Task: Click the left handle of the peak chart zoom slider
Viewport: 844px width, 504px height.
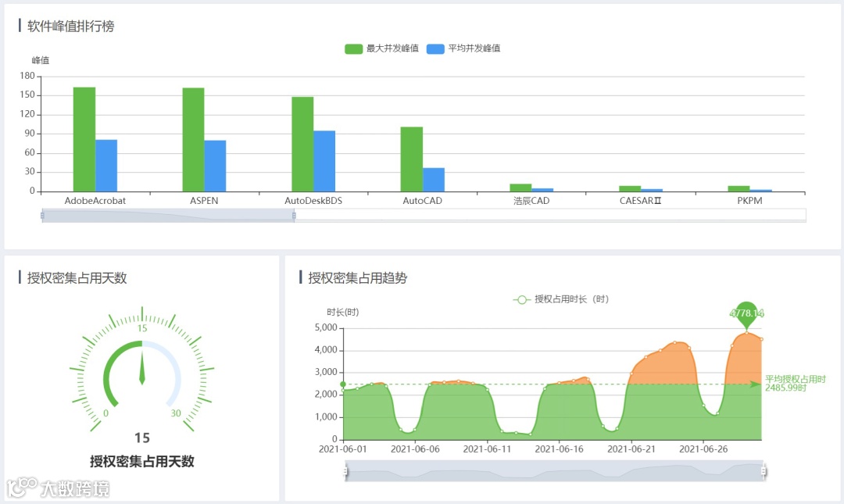Action: pos(42,216)
